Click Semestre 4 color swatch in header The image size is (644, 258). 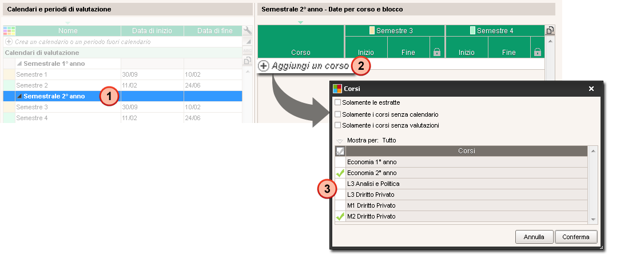pyautogui.click(x=473, y=30)
